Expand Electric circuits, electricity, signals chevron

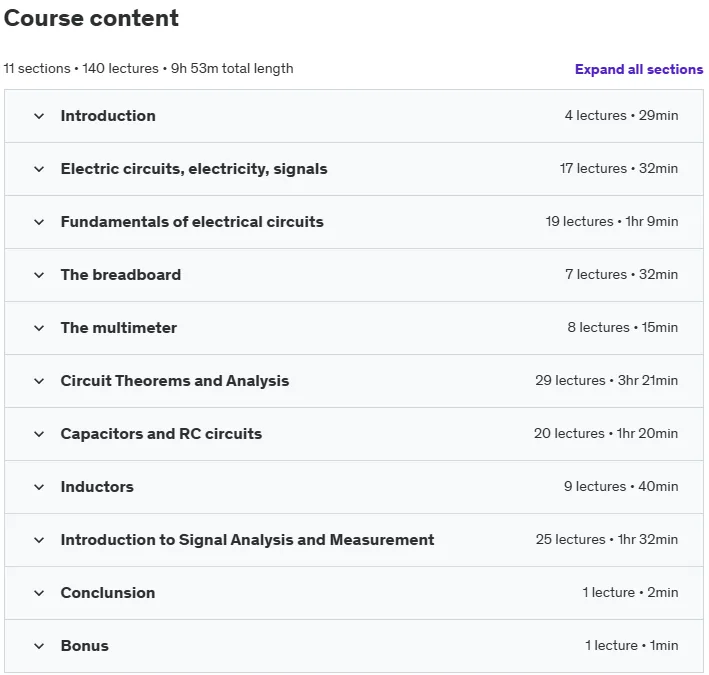tap(39, 169)
